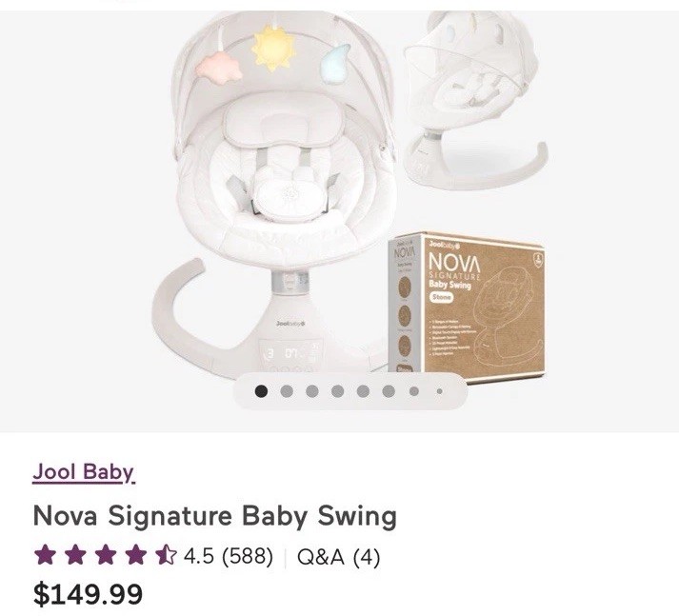Open the 4.5 (588) reviews link
679x616 pixels.
pyautogui.click(x=229, y=556)
